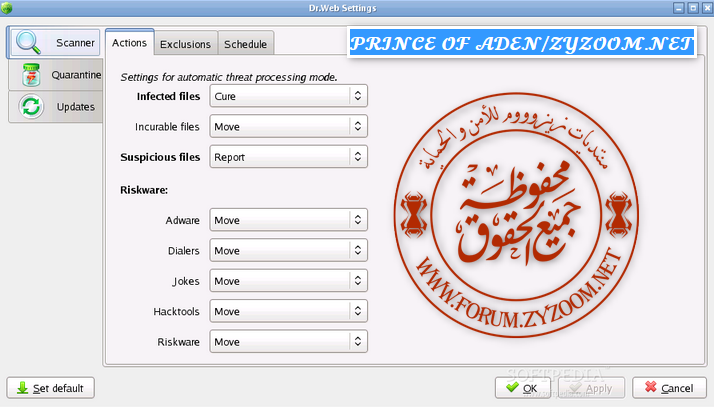Maximize the Dr.Web Settings window
Screen dimensions: 714x407
693,8
